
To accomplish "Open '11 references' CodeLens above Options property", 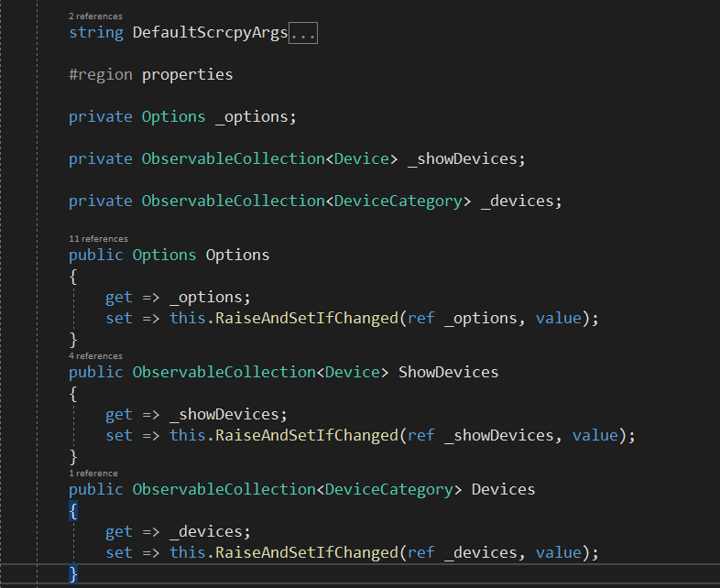I will (98, 239).
